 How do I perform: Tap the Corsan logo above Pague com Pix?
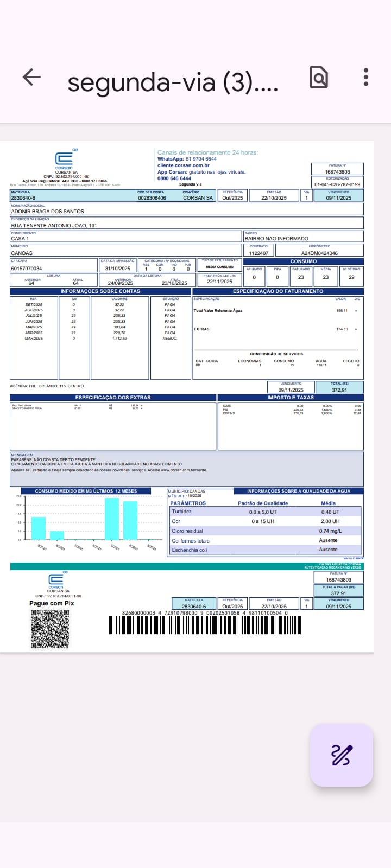coord(56,580)
